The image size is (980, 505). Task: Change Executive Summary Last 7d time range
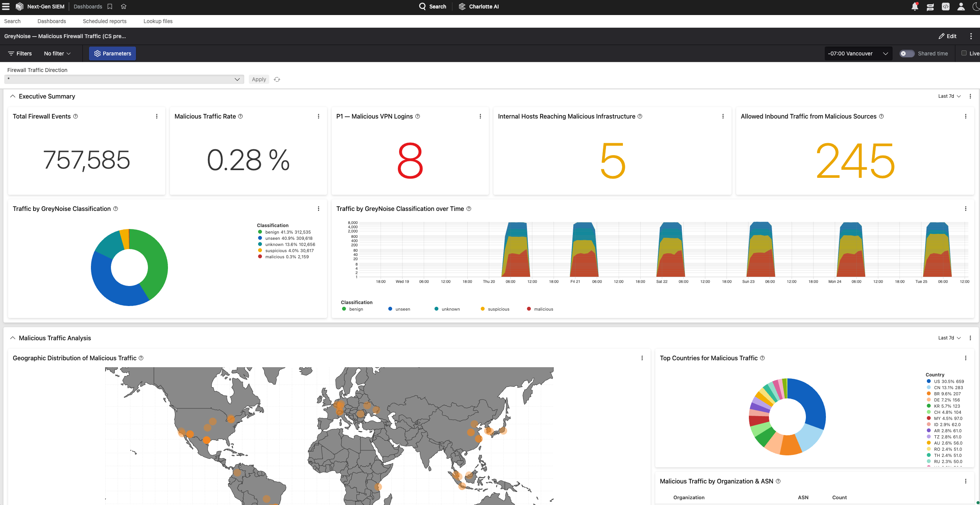(x=949, y=96)
